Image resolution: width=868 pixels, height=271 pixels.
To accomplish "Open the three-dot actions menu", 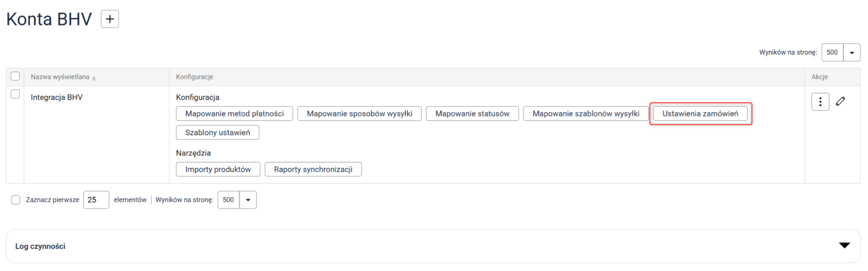I will point(820,102).
